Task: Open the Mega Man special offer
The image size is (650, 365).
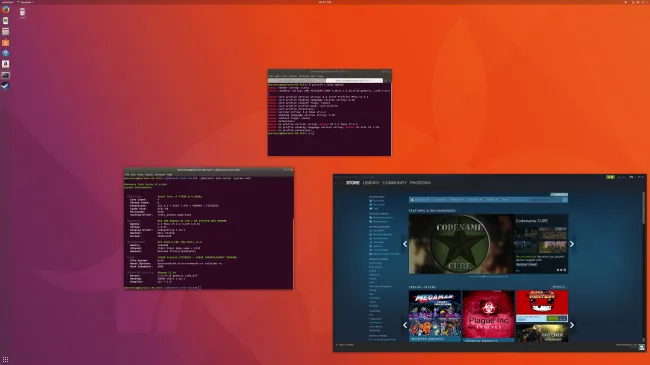Action: tap(435, 316)
